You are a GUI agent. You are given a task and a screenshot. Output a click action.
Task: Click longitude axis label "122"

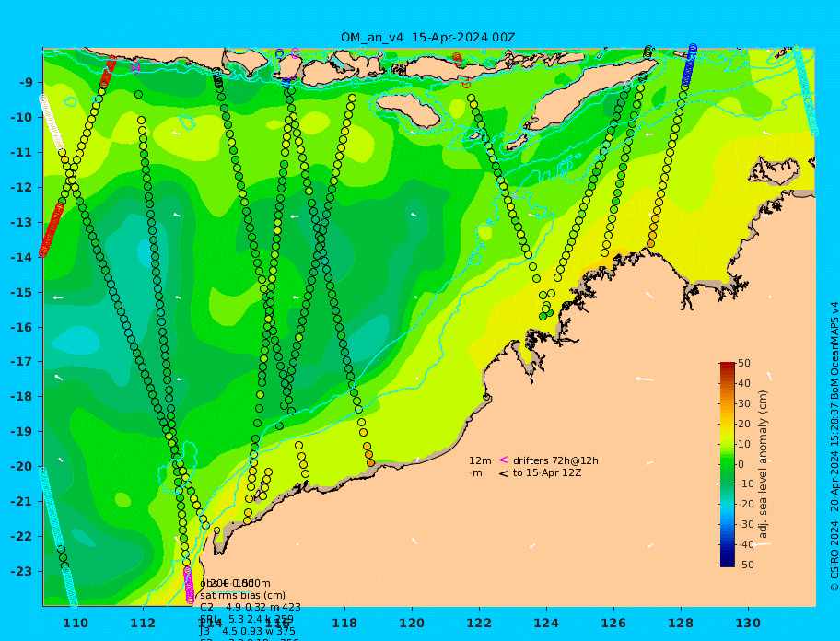pyautogui.click(x=479, y=623)
